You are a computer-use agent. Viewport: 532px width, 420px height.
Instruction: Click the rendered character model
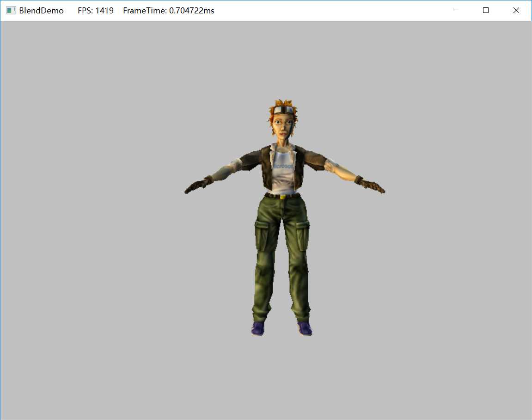(284, 217)
